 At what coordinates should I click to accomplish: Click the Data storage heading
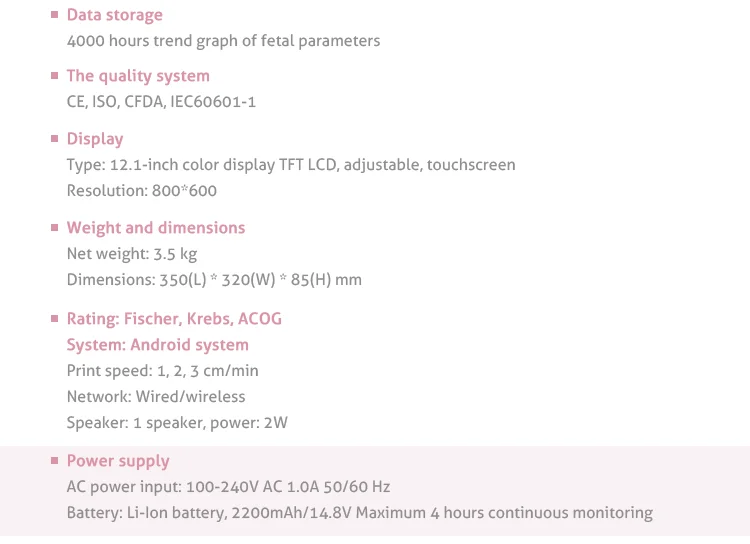click(114, 15)
